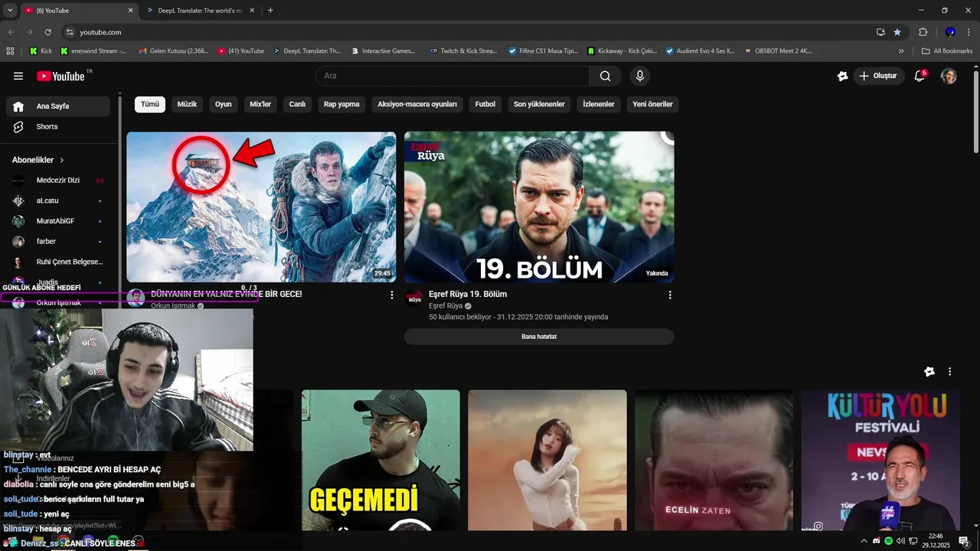
Task: Open Oluştur create menu
Action: (877, 76)
